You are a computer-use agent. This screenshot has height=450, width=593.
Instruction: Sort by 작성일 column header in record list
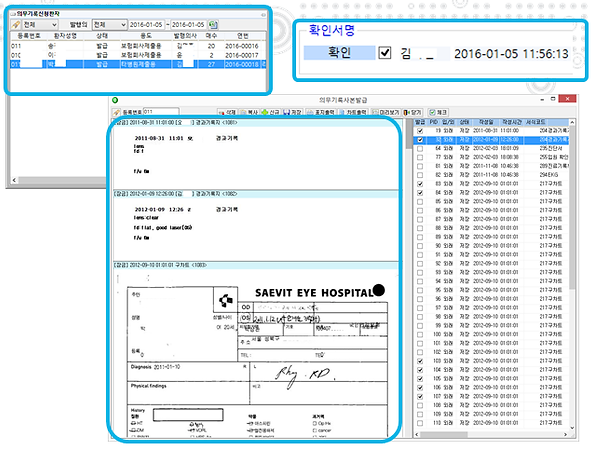(486, 122)
